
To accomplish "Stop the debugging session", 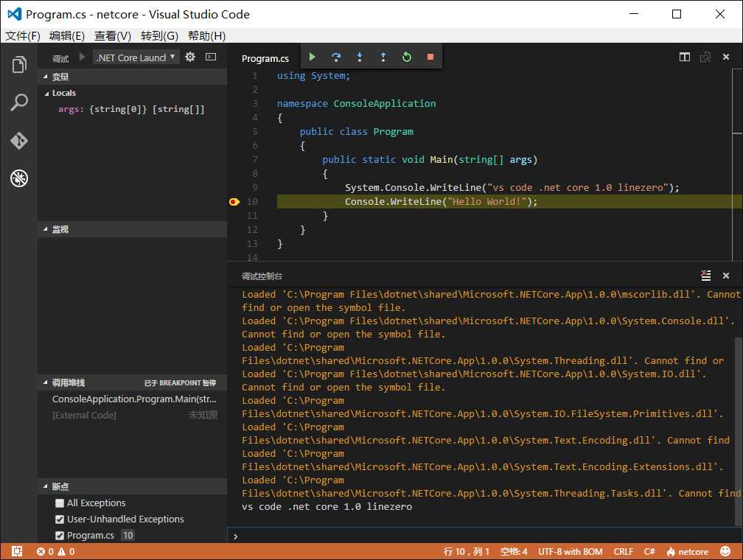I will tap(430, 57).
